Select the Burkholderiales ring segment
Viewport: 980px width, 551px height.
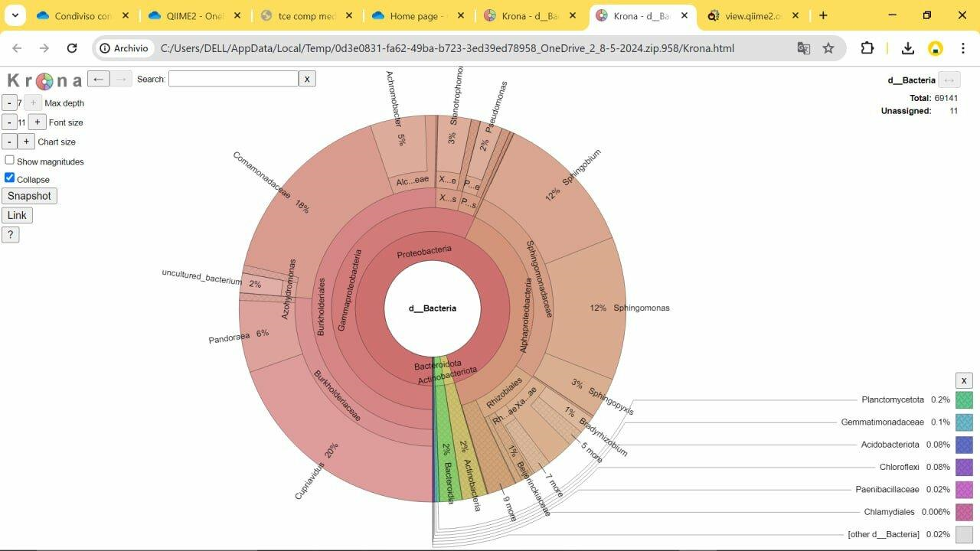322,306
